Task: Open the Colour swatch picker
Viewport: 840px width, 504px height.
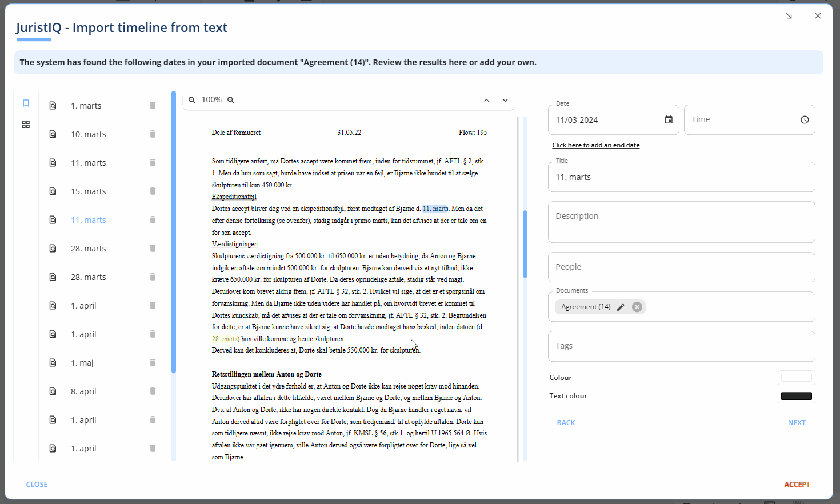Action: (797, 378)
